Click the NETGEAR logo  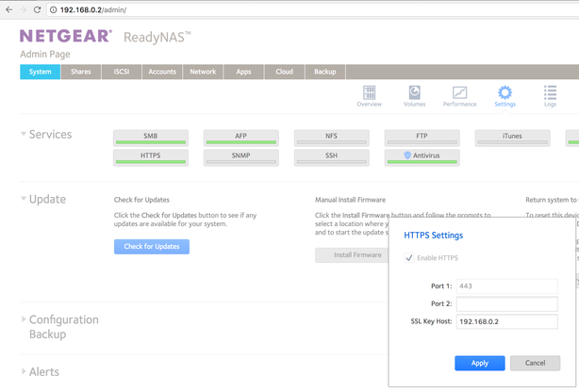point(66,36)
